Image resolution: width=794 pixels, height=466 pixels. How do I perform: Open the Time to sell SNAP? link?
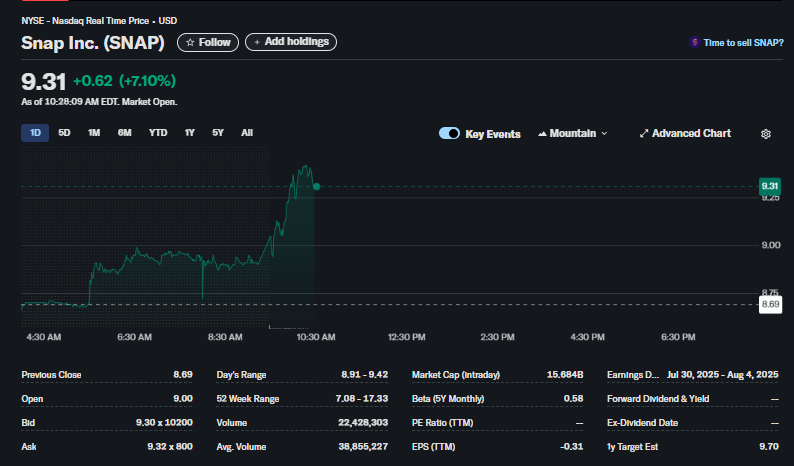coord(743,43)
